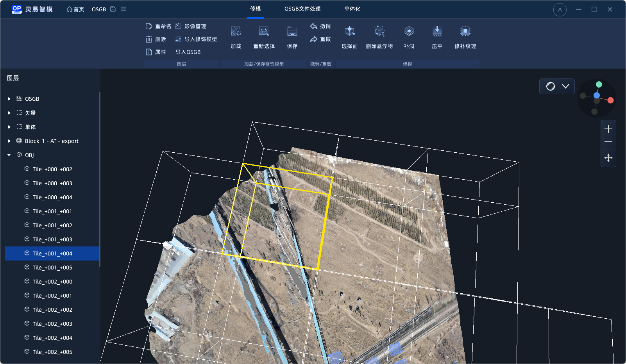Screen dimensions: 626x364
Task: Open the selection shape dropdown arrow
Action: tap(565, 86)
